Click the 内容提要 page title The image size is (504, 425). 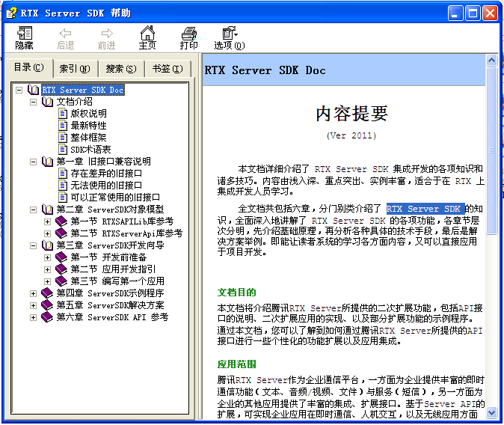tap(351, 114)
